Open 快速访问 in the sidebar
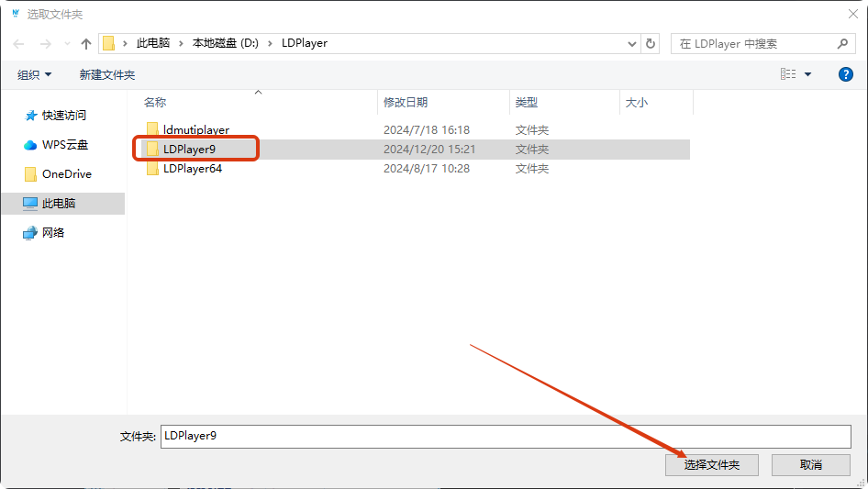The image size is (868, 489). (63, 116)
